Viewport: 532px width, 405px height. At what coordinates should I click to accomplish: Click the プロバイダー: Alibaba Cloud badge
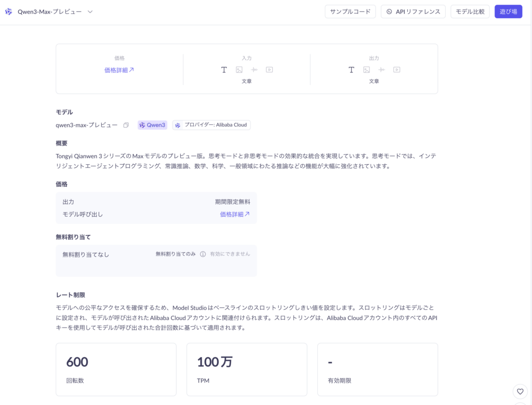211,125
